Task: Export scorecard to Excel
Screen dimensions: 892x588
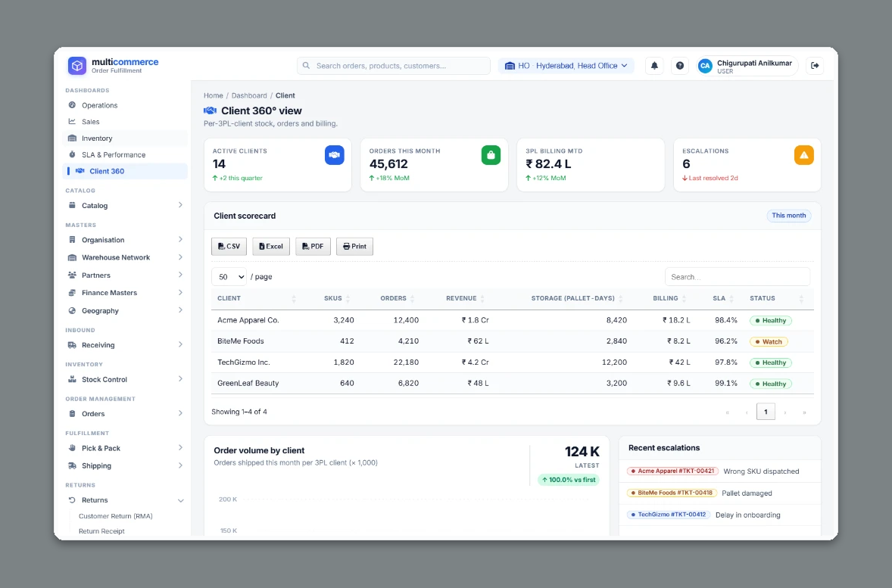Action: [271, 246]
